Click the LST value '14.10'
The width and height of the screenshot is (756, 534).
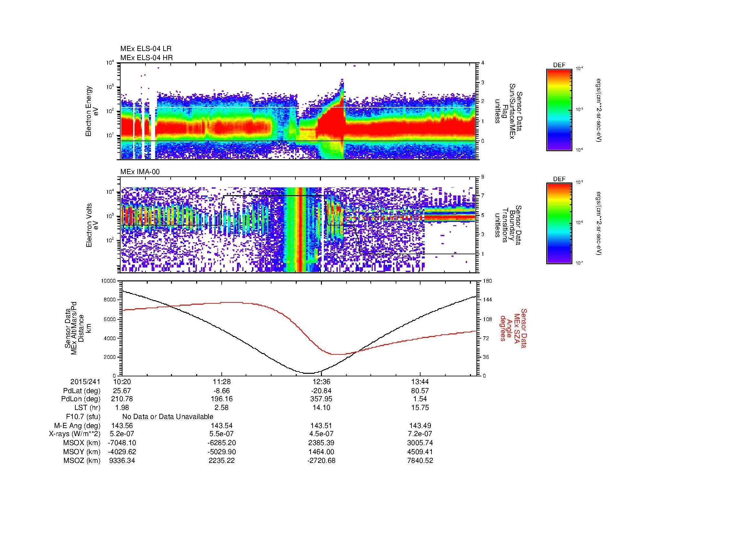coord(321,408)
